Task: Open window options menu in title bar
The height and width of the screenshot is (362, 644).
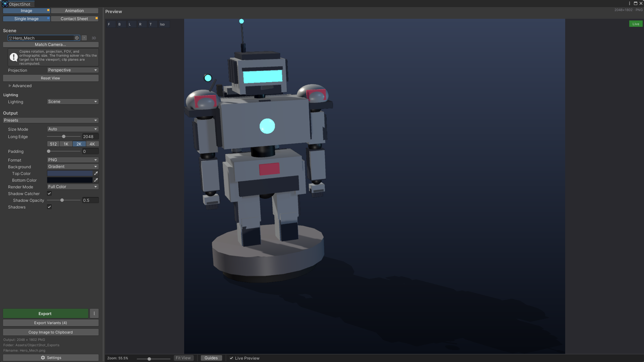Action: click(630, 3)
